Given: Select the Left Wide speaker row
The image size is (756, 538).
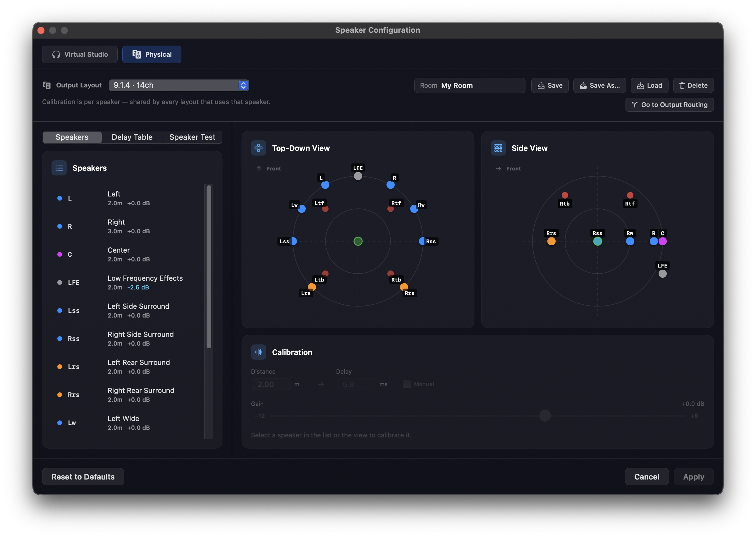Looking at the screenshot, I should [128, 423].
